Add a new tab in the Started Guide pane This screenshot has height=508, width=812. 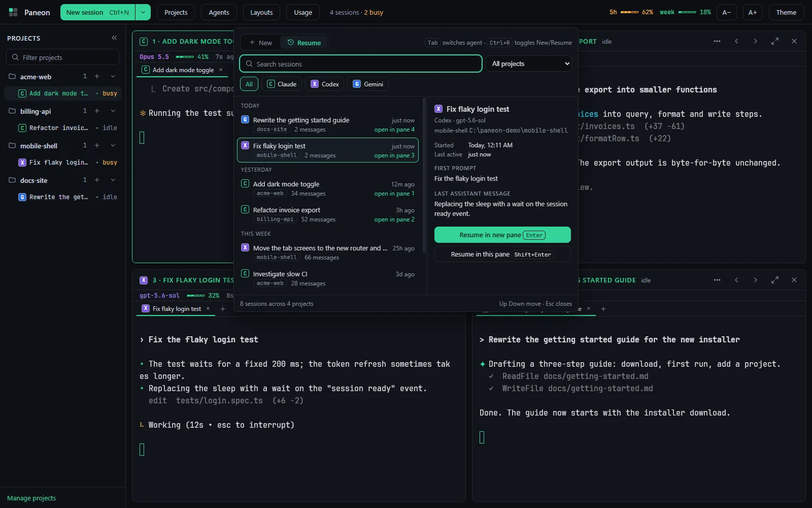[x=603, y=309]
